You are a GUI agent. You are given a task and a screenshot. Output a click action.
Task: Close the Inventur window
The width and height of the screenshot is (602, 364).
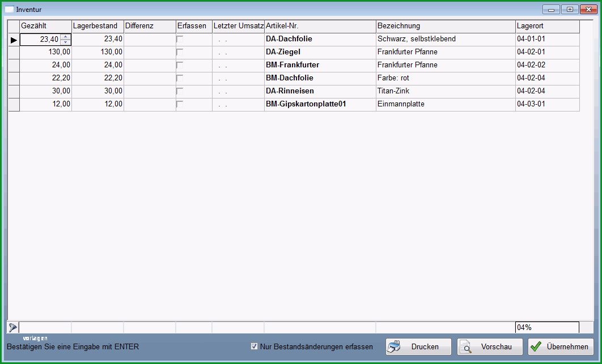coord(588,10)
